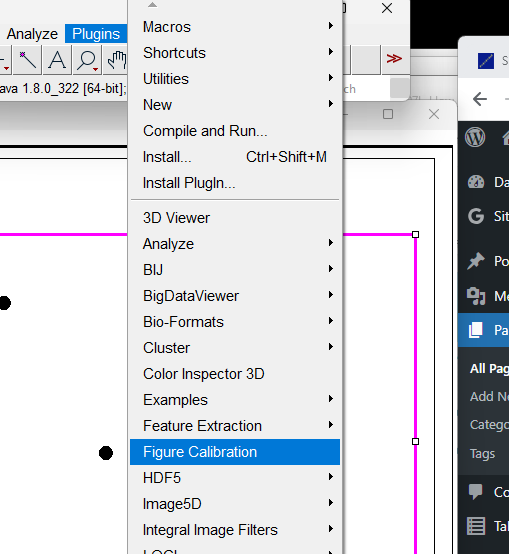This screenshot has height=554, width=509.
Task: Open the Site Kit G icon
Action: click(476, 216)
